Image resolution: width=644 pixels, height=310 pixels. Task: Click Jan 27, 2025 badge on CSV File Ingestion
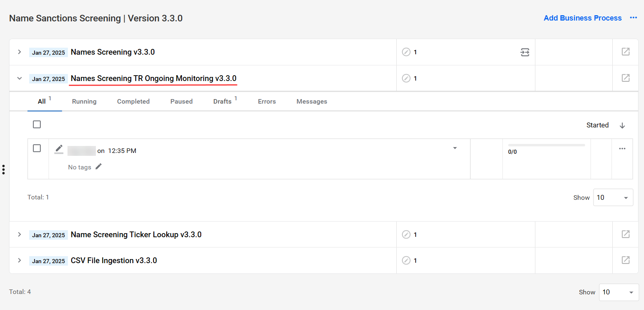pos(49,261)
